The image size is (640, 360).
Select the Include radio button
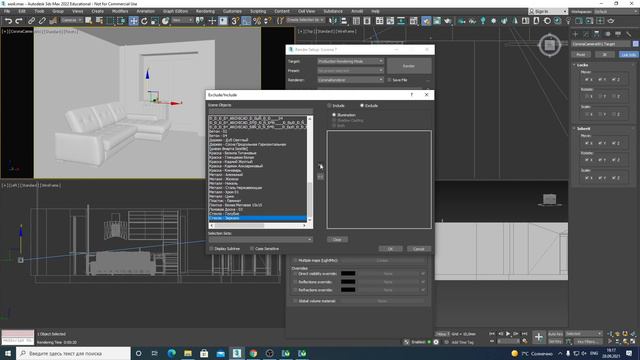pyautogui.click(x=329, y=106)
